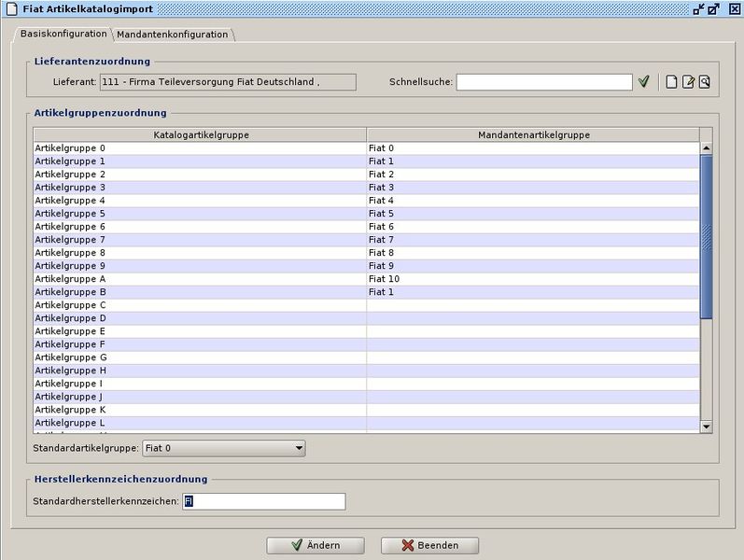Click the search supplier magnifier icon

[705, 82]
